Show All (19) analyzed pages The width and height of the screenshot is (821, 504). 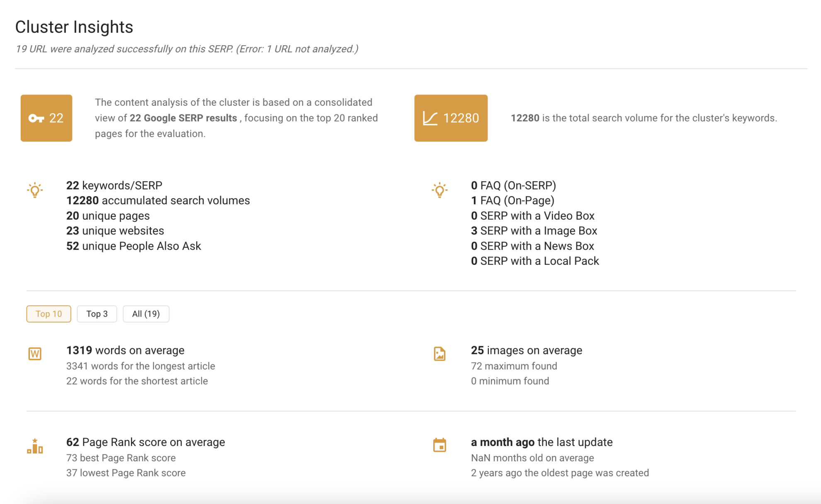pos(146,314)
